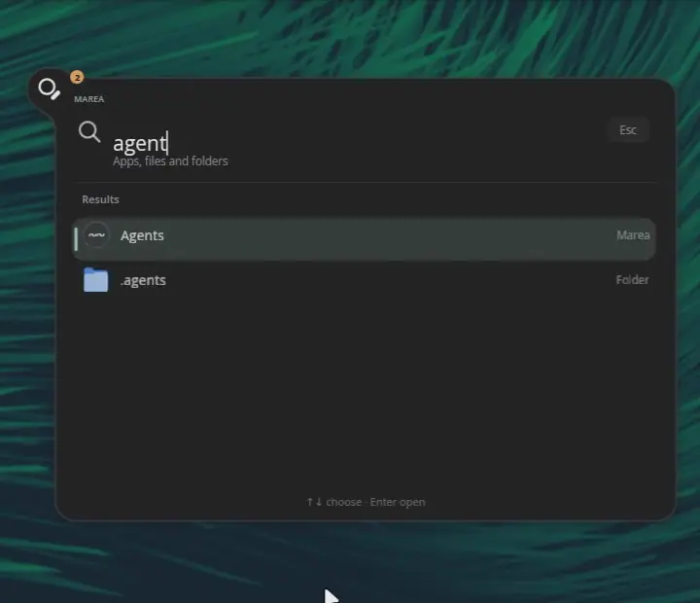Open the Agents result from Marea
The image size is (700, 603).
pyautogui.click(x=364, y=239)
